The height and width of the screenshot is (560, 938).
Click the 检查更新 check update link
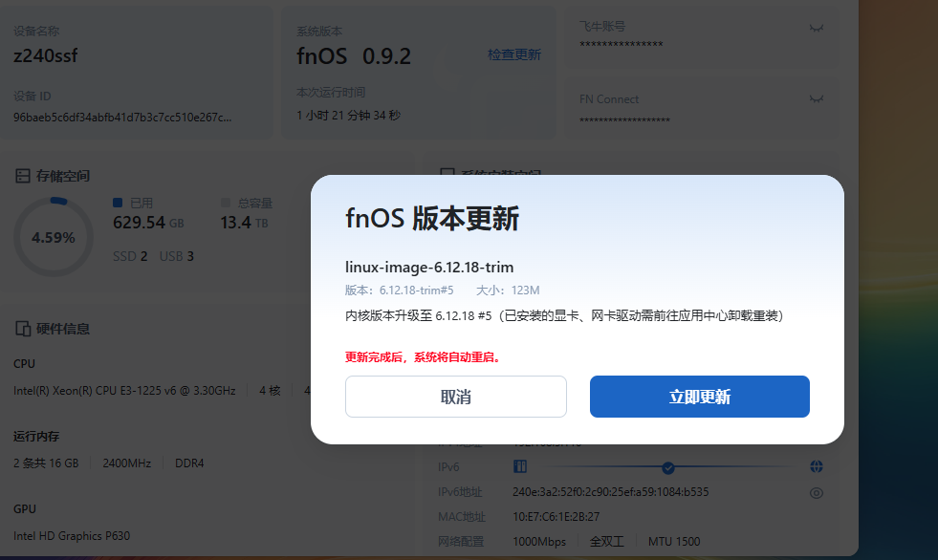pos(513,55)
